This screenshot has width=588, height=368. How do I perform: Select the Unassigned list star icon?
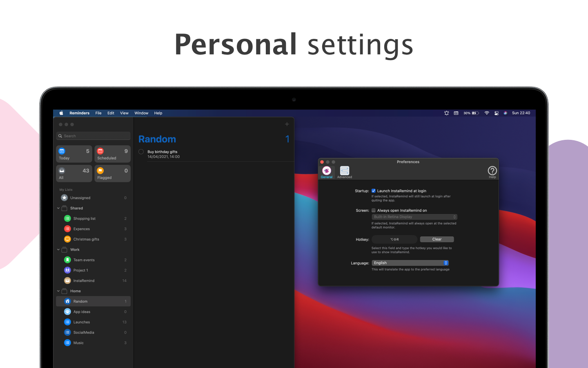pyautogui.click(x=64, y=197)
